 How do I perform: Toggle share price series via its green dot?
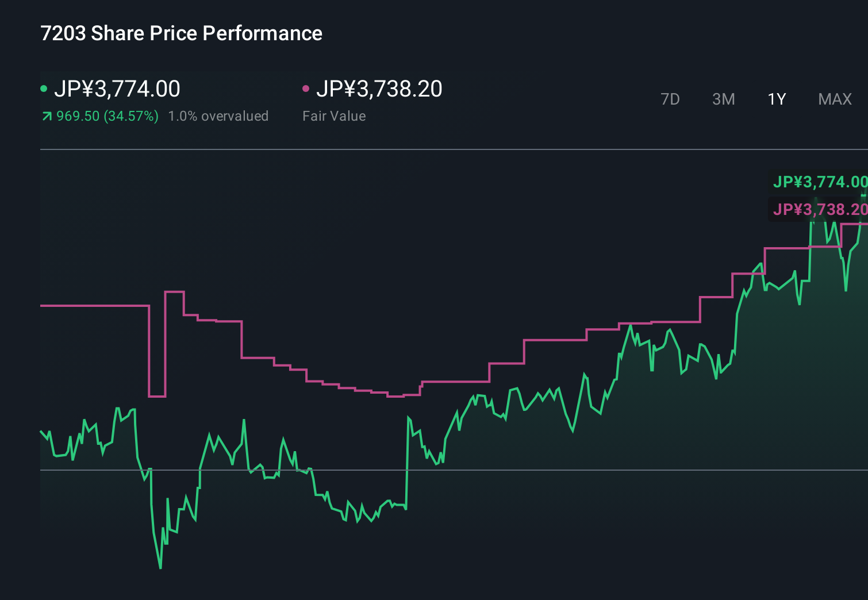(44, 88)
